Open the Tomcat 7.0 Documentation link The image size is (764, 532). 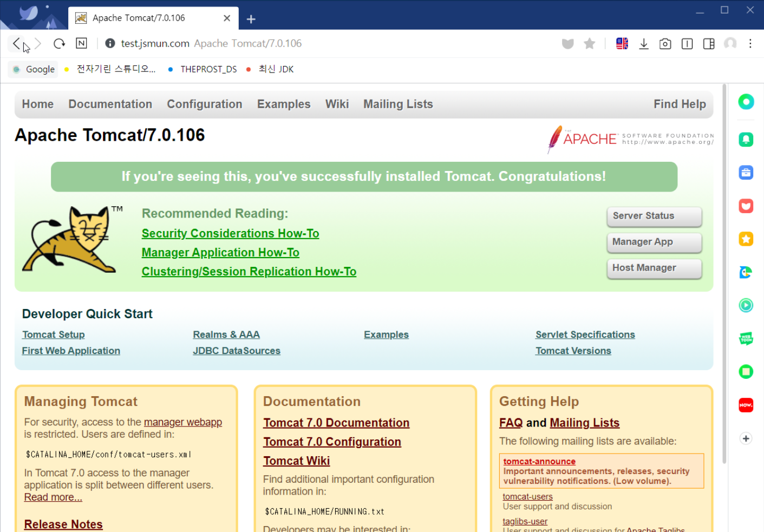336,423
